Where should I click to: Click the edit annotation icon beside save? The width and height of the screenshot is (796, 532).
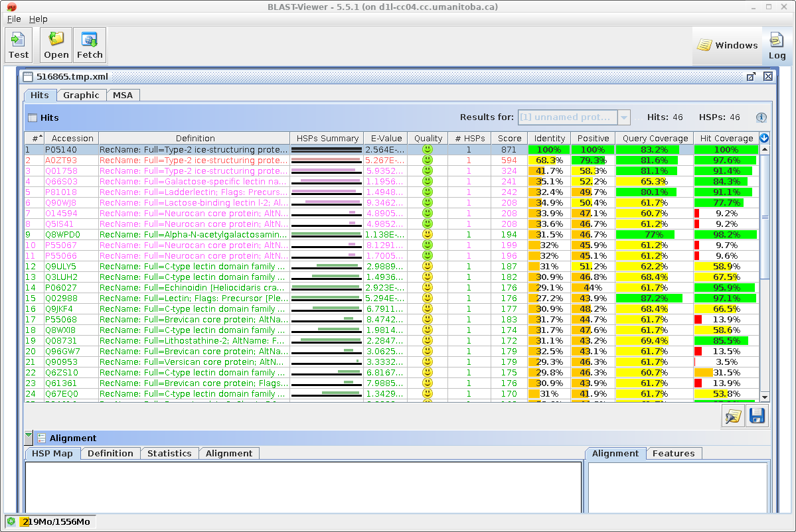(734, 417)
